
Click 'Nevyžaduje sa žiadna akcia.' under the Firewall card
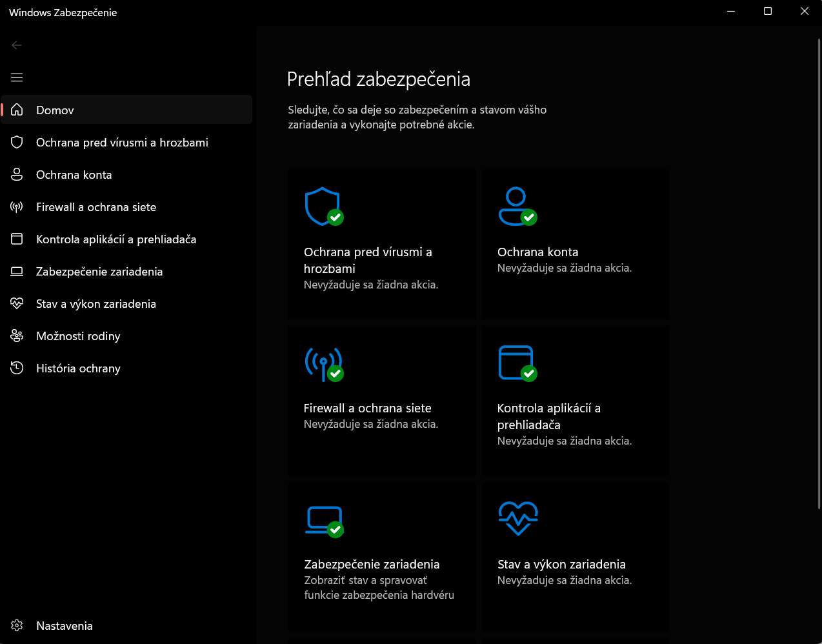(371, 424)
